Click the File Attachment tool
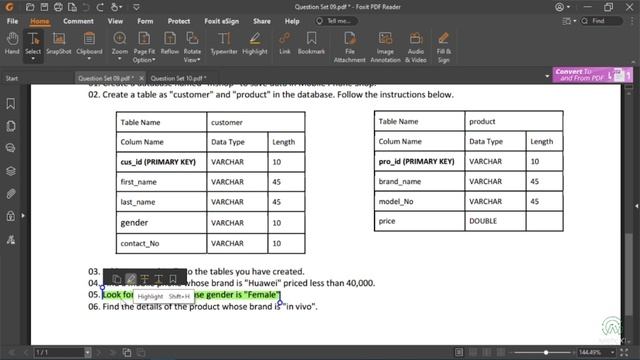Screen dimensions: 640x360 [x=350, y=47]
